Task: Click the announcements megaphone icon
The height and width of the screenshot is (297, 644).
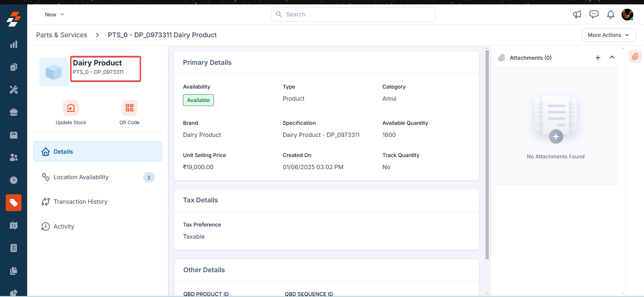Action: [x=577, y=14]
